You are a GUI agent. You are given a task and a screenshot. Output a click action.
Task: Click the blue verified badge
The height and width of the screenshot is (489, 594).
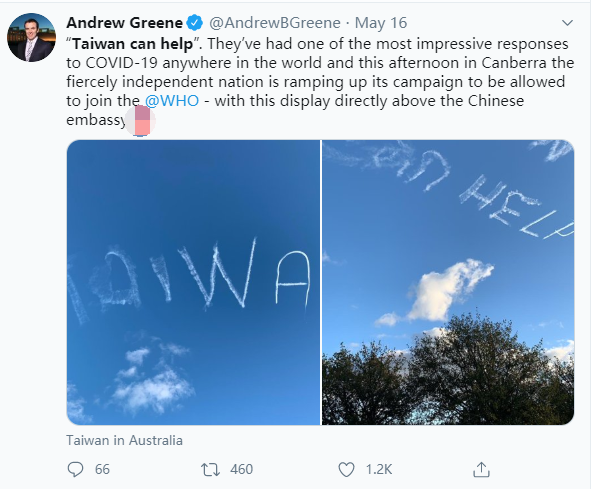pyautogui.click(x=194, y=23)
